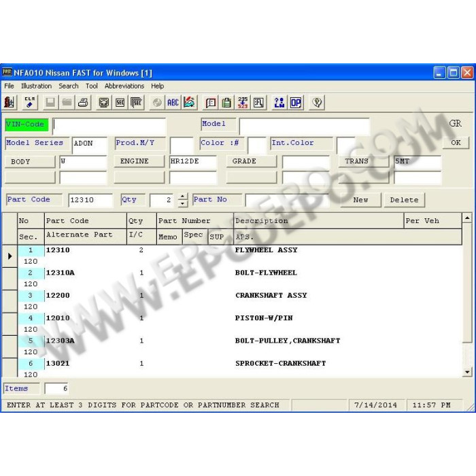
Task: Click the Color # input field
Action: (257, 145)
